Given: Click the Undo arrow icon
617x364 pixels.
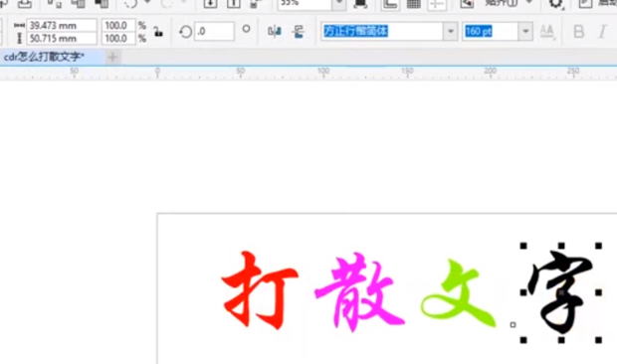Looking at the screenshot, I should coord(130,4).
